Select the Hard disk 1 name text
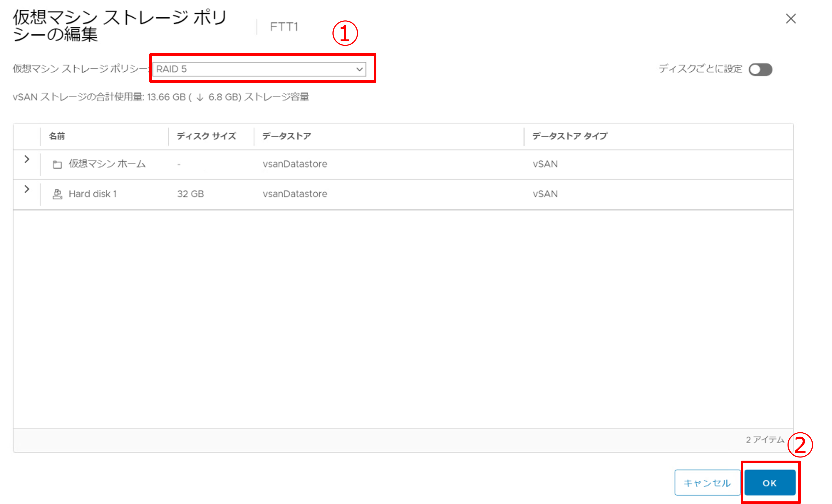Image resolution: width=832 pixels, height=504 pixels. (x=93, y=194)
